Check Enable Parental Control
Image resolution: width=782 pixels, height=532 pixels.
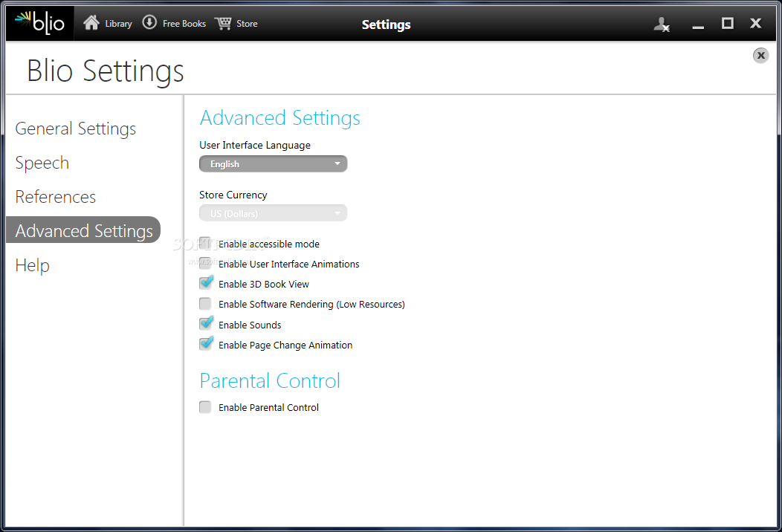(205, 407)
